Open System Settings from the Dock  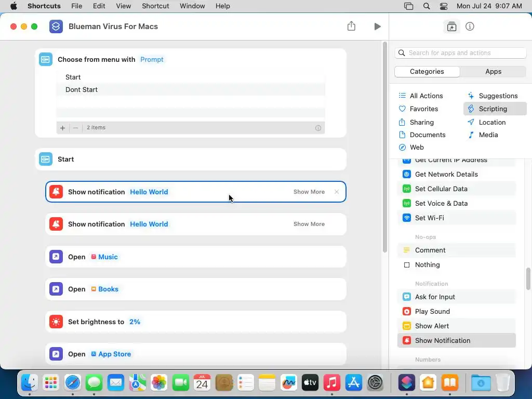[x=375, y=383]
